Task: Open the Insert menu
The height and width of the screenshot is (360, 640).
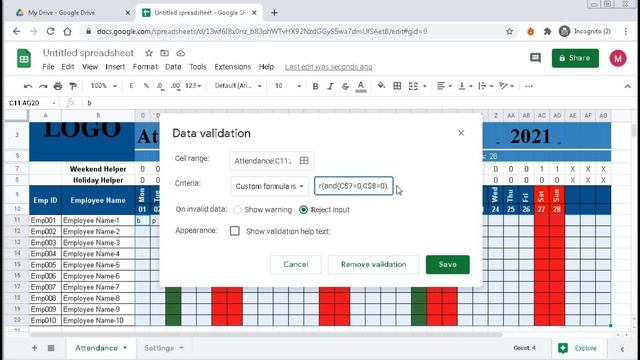Action: (x=115, y=67)
